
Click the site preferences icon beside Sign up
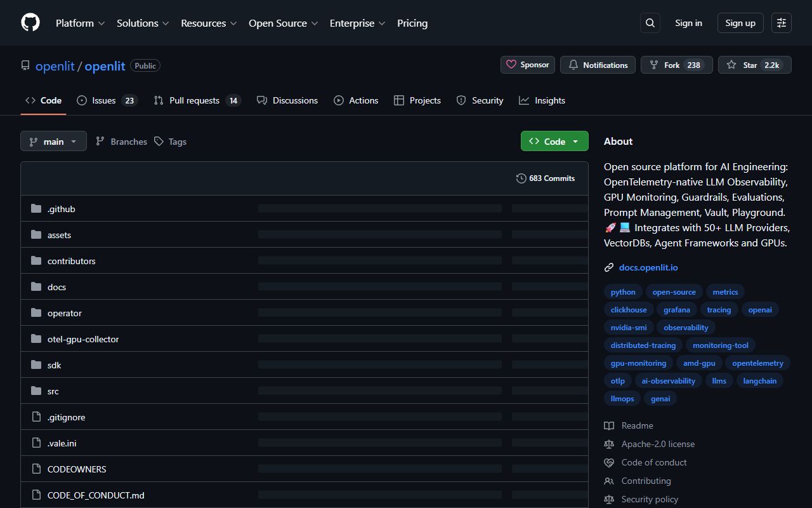(x=781, y=22)
